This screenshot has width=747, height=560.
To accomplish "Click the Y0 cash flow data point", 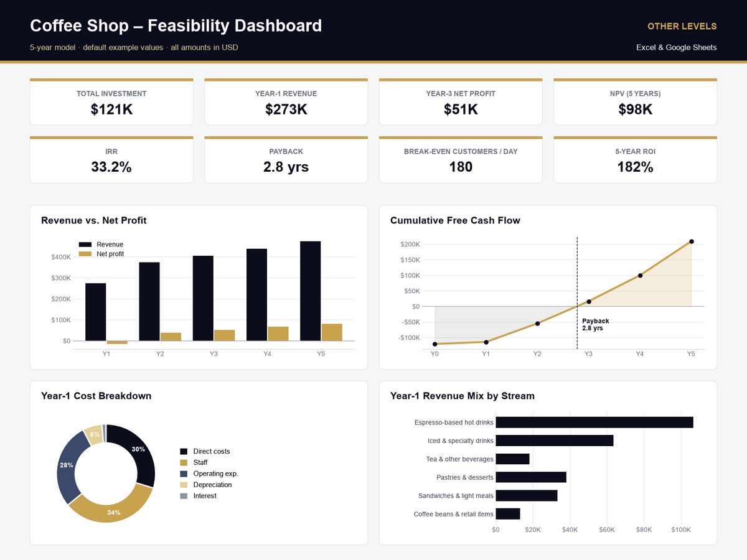I will coord(435,344).
